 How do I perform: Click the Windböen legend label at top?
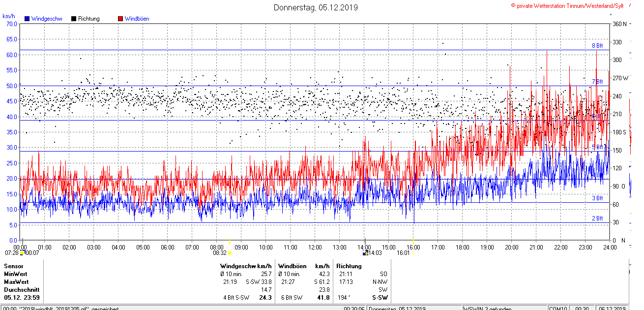tap(137, 19)
